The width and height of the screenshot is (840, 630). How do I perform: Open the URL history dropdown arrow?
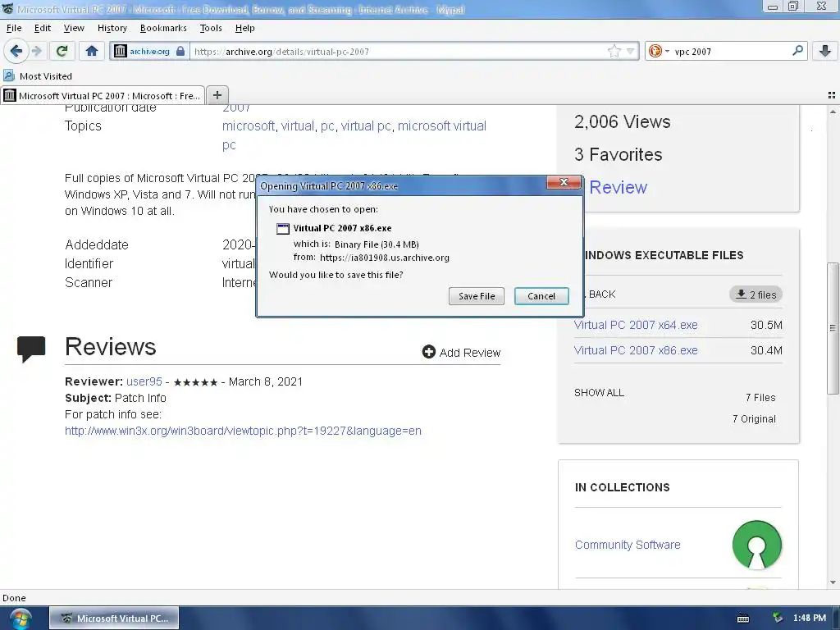(x=631, y=52)
